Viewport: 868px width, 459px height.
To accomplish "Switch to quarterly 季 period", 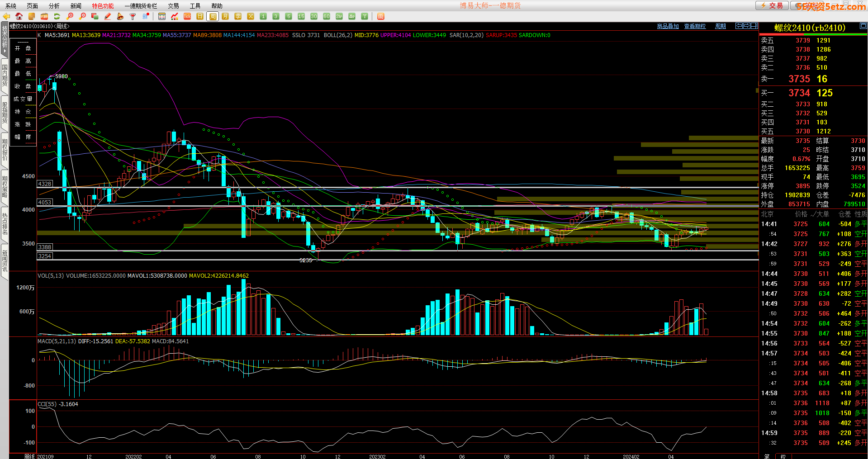I will tap(238, 16).
